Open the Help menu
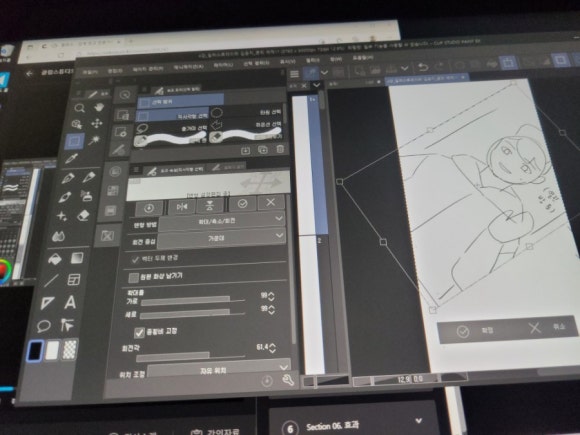Screen dimensions: 580x435 [362, 58]
